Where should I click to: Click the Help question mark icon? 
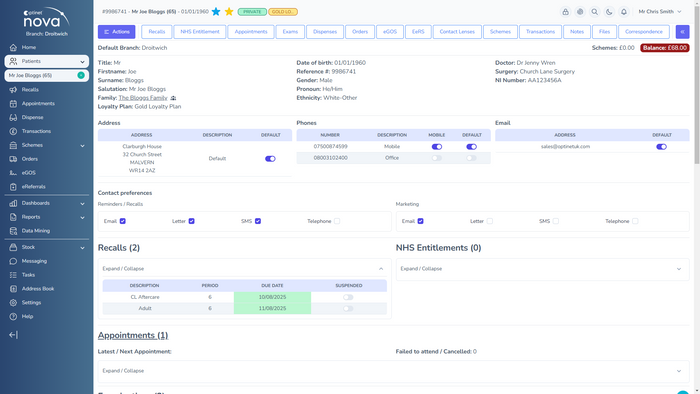coord(13,316)
